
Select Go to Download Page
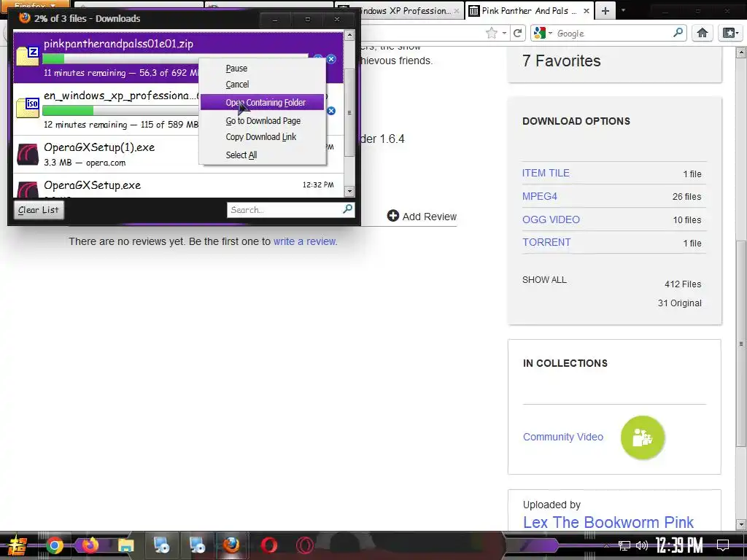[x=263, y=120]
